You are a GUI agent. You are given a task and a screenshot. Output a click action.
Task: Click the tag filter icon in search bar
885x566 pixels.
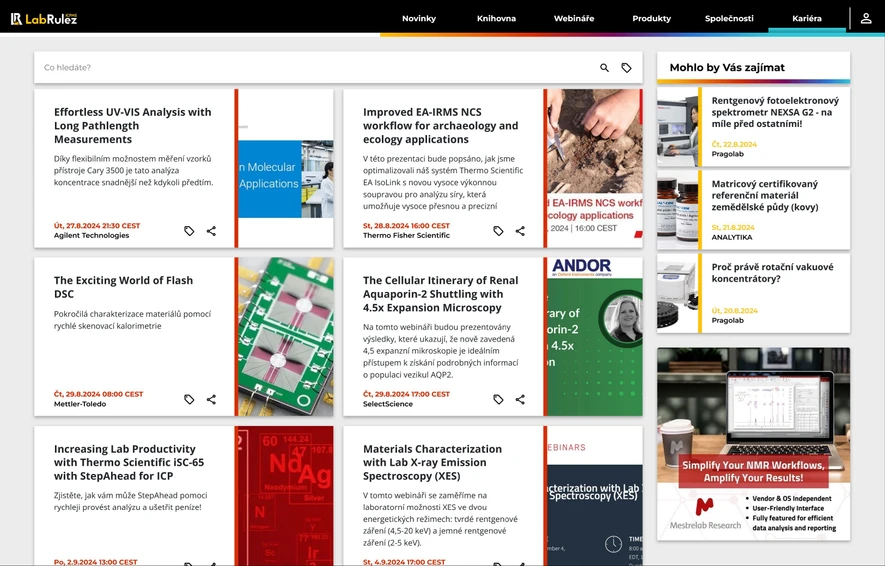[626, 68]
